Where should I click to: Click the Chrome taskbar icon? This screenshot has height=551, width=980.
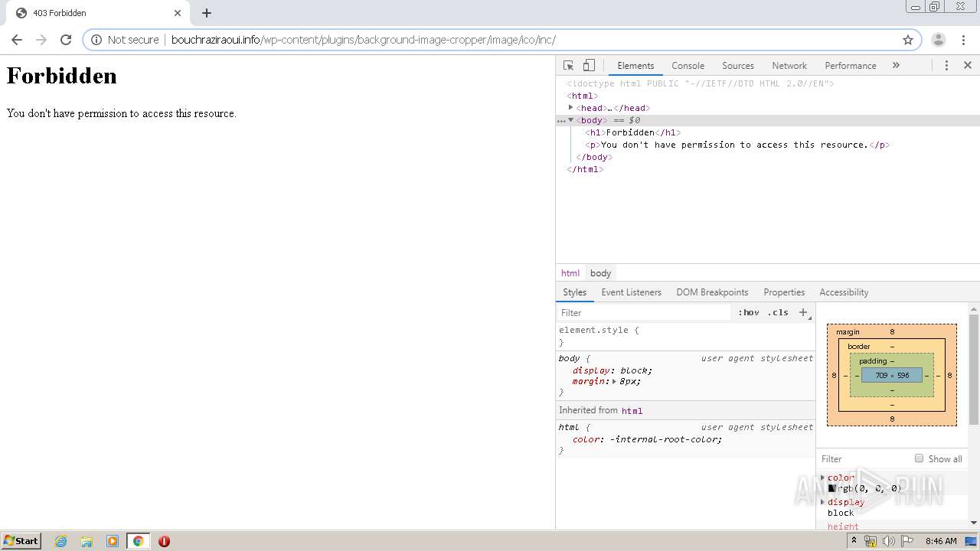[139, 541]
